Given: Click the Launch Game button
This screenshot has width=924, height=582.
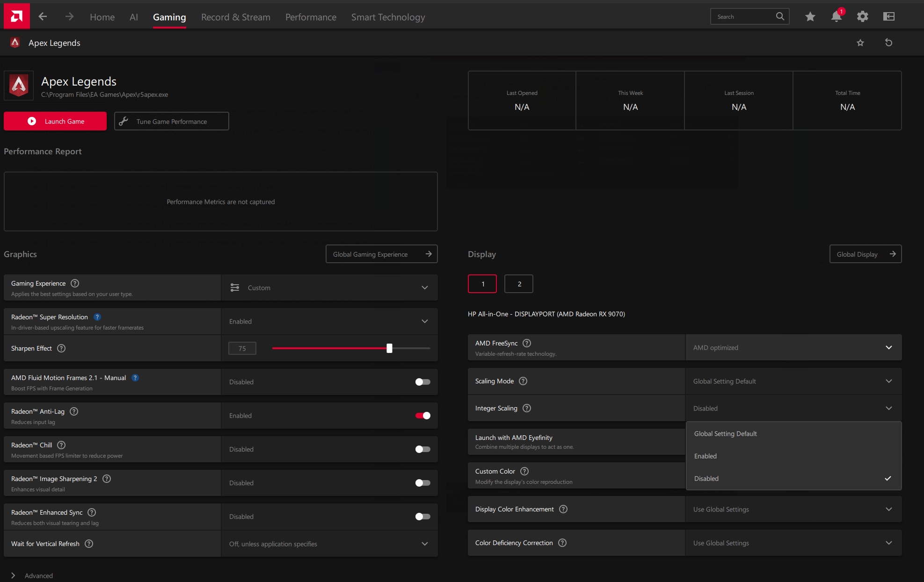Looking at the screenshot, I should (55, 121).
